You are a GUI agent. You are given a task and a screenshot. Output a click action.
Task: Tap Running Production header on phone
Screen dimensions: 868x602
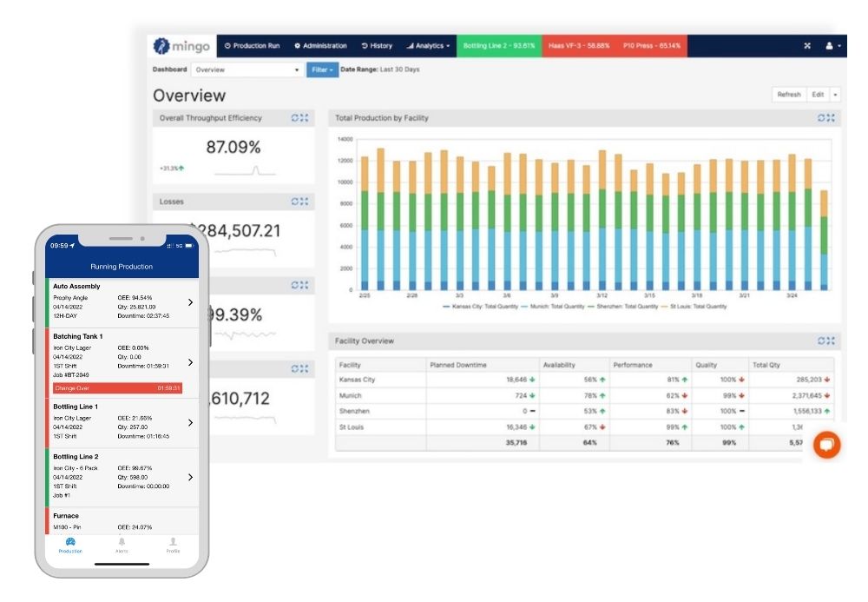(x=122, y=267)
